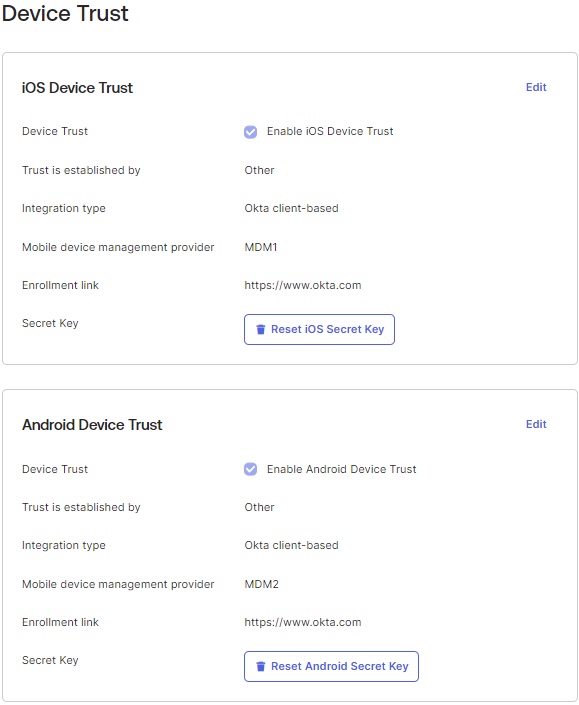Select the Android Device Trust section title

coord(92,425)
